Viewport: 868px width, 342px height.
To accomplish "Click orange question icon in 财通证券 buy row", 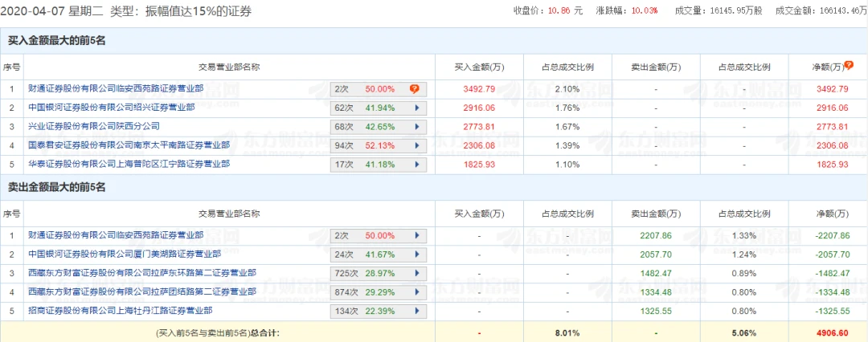I will tap(414, 88).
